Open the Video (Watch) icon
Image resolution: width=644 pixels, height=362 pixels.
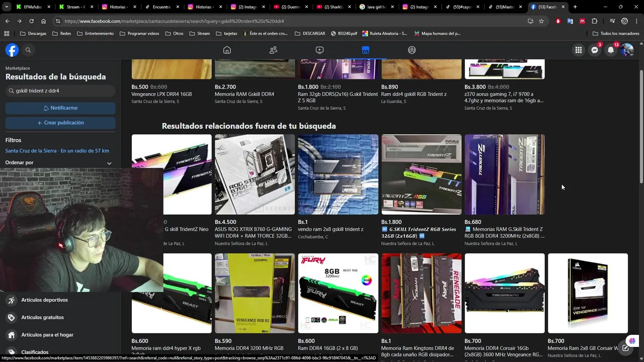tap(319, 50)
